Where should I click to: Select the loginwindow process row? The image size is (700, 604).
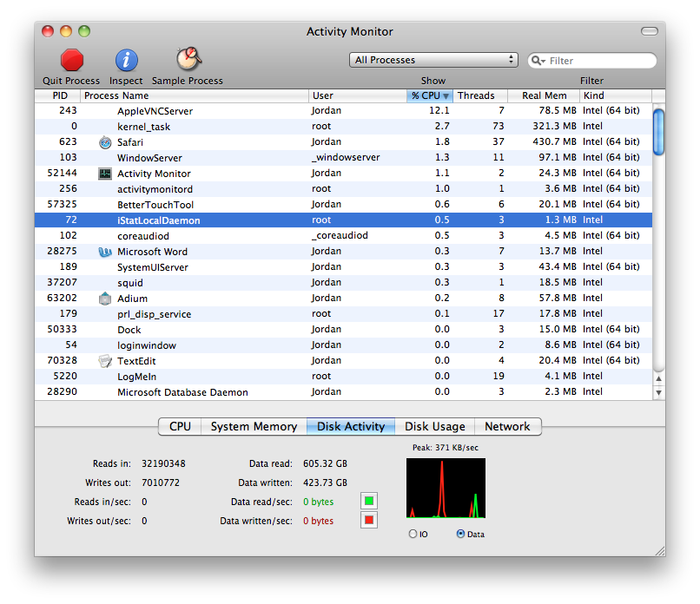pyautogui.click(x=343, y=345)
